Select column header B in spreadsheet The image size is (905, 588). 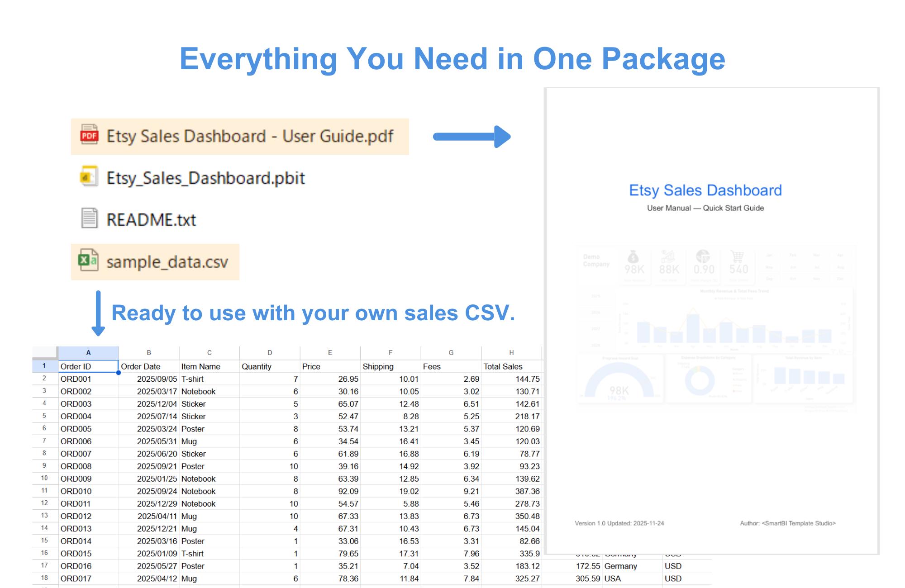click(149, 353)
